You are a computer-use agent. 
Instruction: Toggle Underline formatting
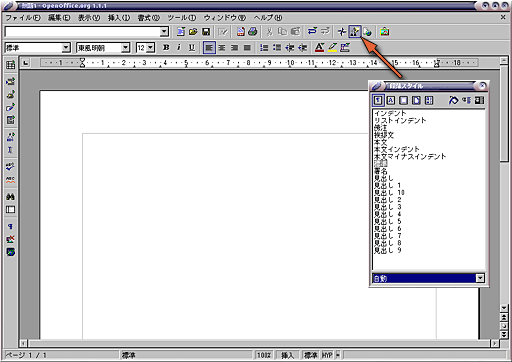pyautogui.click(x=192, y=48)
